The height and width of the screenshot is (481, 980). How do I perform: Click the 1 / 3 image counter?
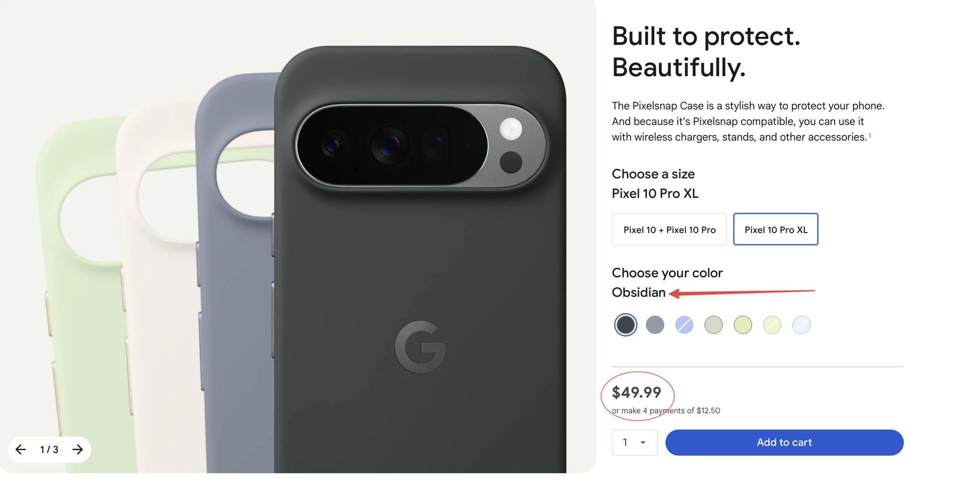(49, 449)
